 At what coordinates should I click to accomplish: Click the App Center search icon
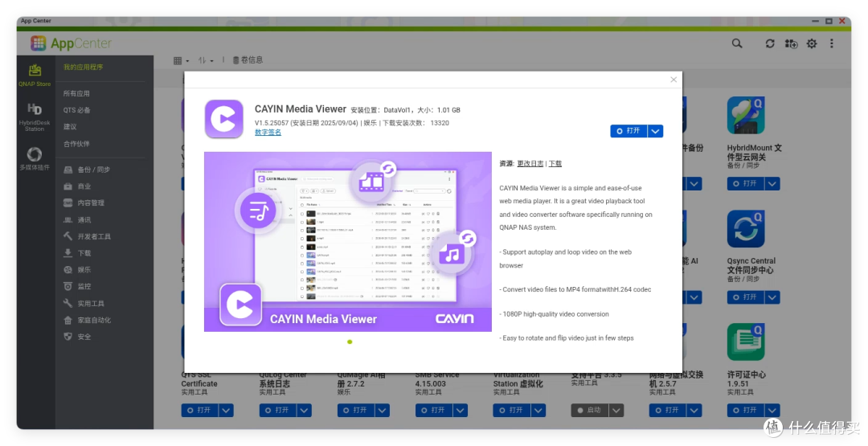pyautogui.click(x=737, y=43)
